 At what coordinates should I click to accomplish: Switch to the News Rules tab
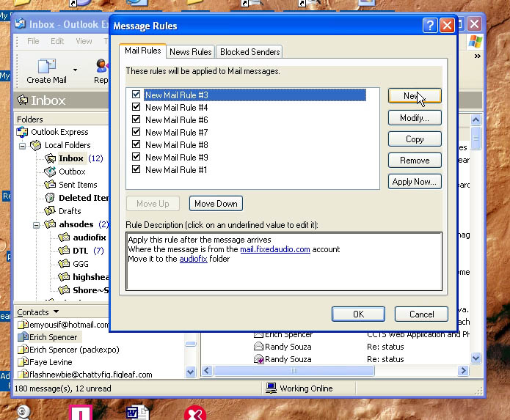[x=191, y=52]
